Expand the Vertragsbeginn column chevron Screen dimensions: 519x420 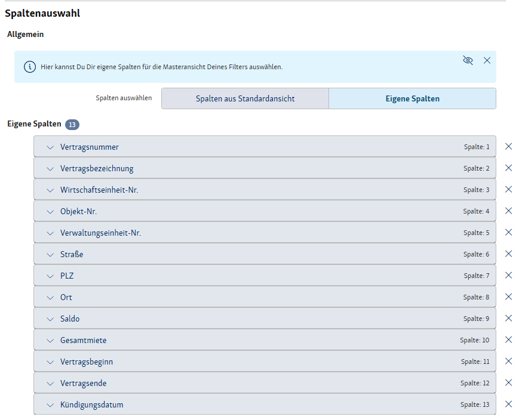[x=50, y=362]
